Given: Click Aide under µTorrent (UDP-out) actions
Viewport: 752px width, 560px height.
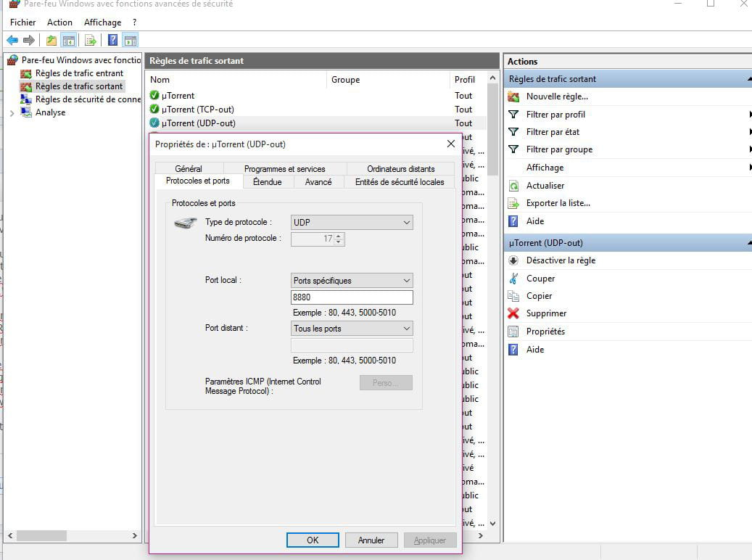Looking at the screenshot, I should pyautogui.click(x=534, y=350).
